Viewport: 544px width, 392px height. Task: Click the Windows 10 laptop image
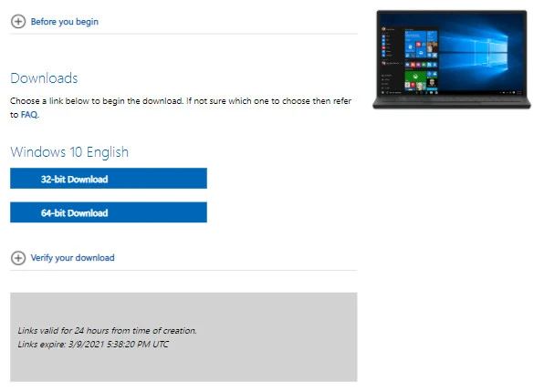(x=452, y=59)
